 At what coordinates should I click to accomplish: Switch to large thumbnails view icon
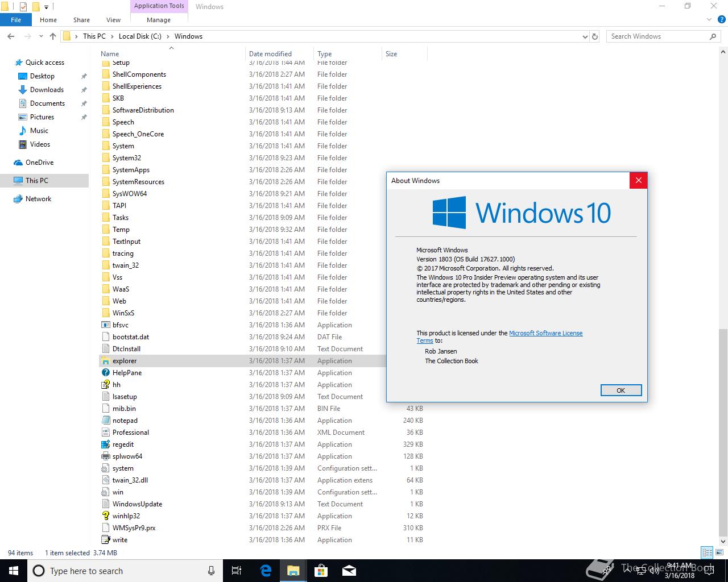(719, 552)
